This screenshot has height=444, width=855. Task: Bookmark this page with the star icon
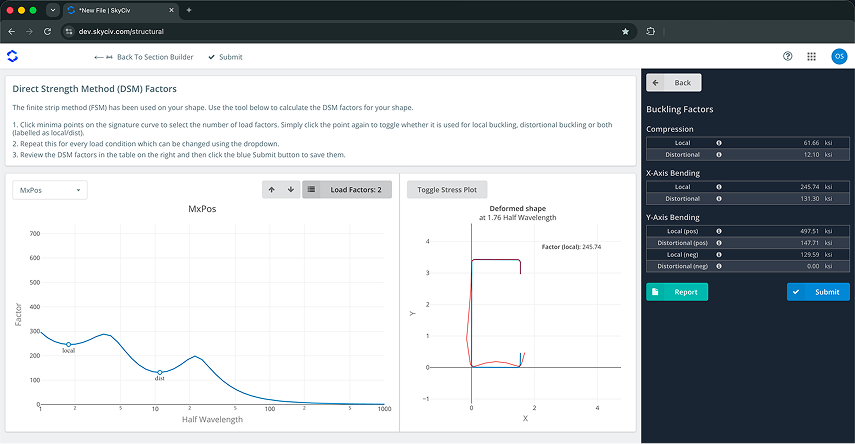tap(625, 32)
